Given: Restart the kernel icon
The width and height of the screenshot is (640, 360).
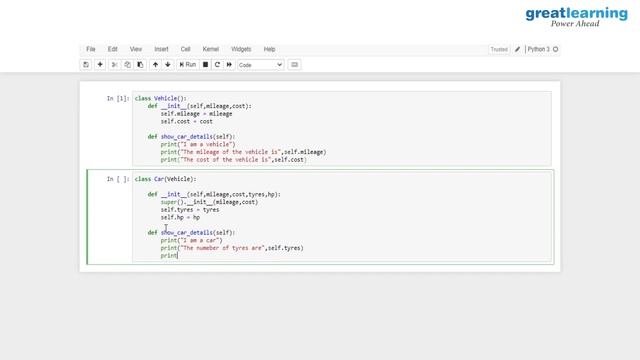Looking at the screenshot, I should click(x=217, y=64).
